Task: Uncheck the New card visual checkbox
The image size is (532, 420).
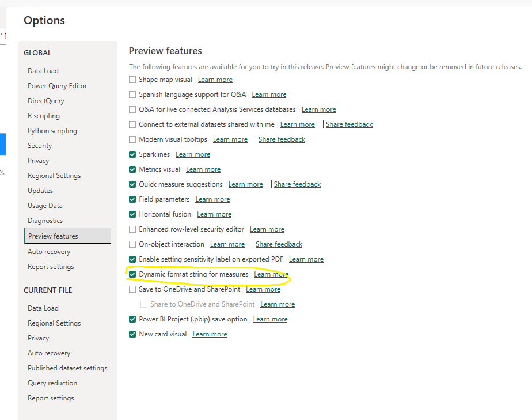Action: pyautogui.click(x=132, y=334)
